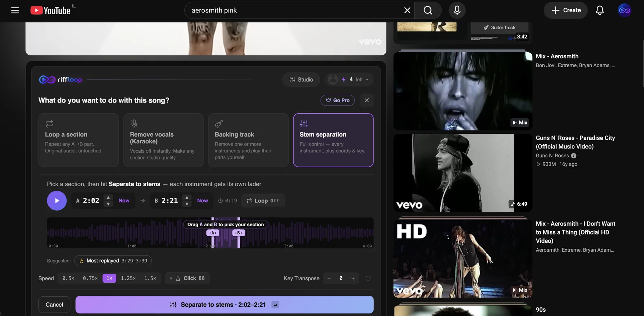Open the account avatar menu
Viewport: 644px width, 316px height.
(x=624, y=10)
